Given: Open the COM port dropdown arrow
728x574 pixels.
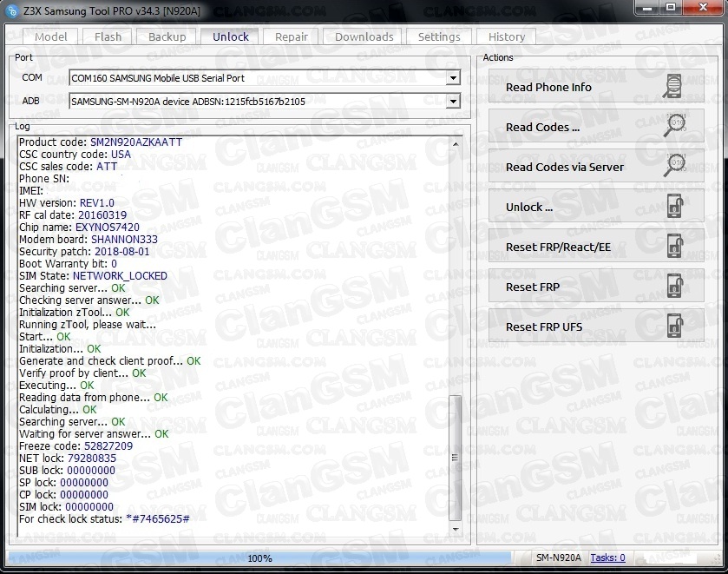Looking at the screenshot, I should pos(453,77).
